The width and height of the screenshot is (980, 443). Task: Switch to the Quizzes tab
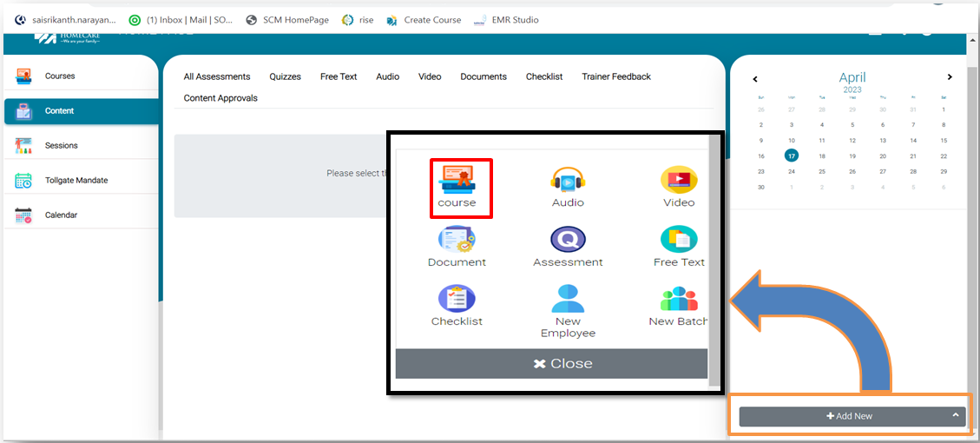click(285, 76)
